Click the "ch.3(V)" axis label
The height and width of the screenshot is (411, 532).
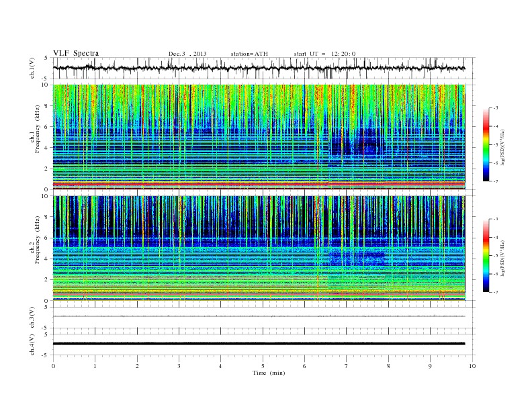pos(32,318)
